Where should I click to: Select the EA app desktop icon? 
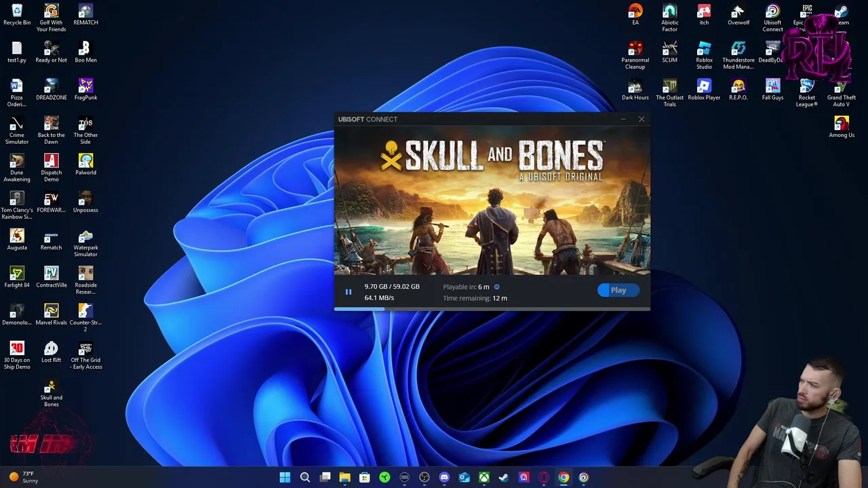[635, 15]
